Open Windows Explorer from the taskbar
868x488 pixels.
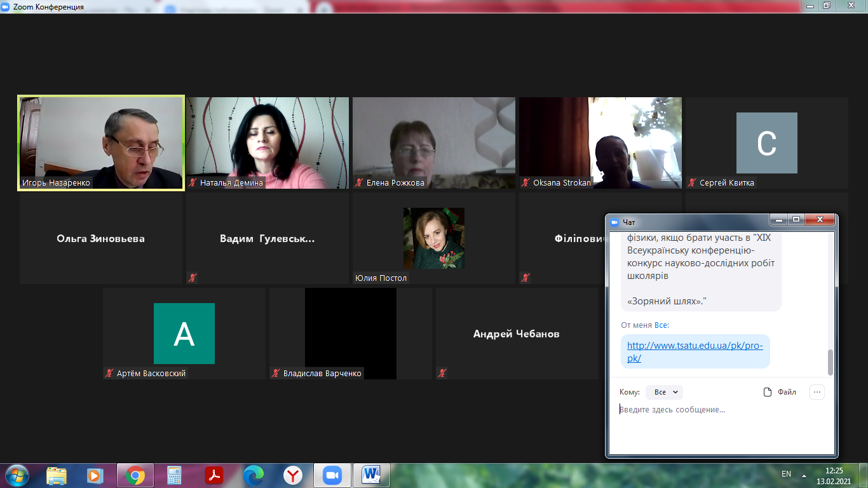point(57,475)
